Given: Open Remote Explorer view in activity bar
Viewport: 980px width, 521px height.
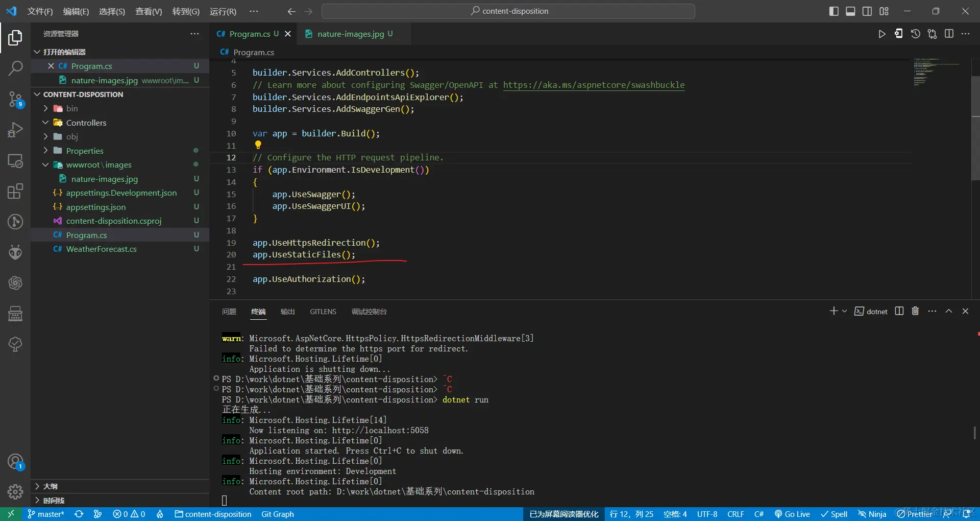Looking at the screenshot, I should (x=15, y=161).
